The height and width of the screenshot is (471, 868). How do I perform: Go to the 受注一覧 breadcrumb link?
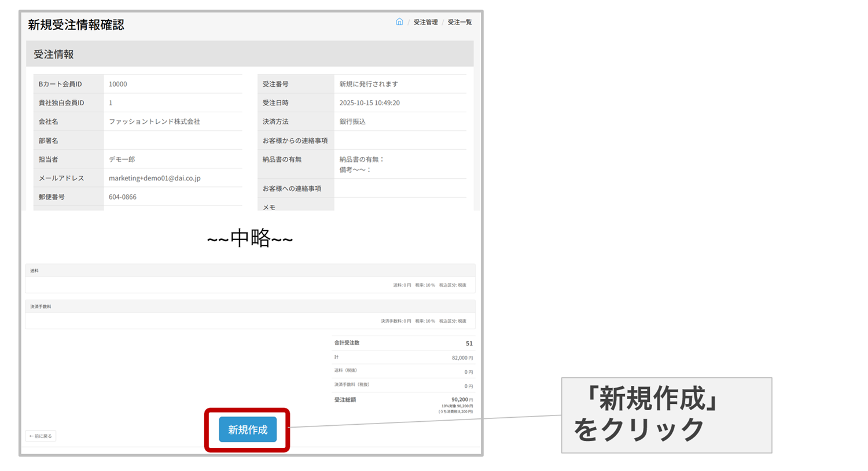point(459,23)
